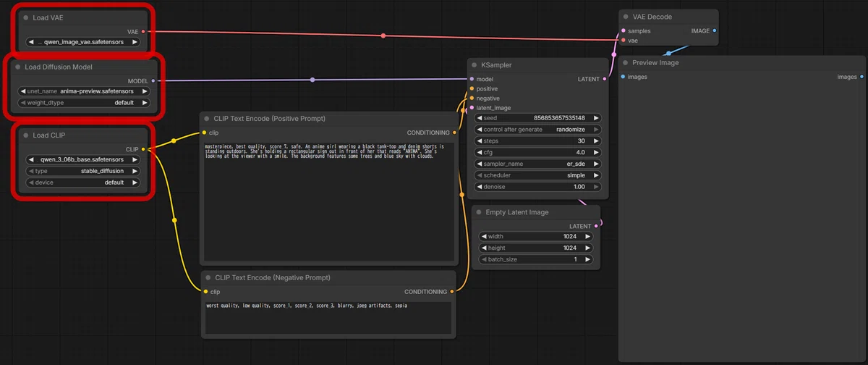Click the latent_image input socket on KSampler
Screen dimensions: 868x365
[472, 108]
